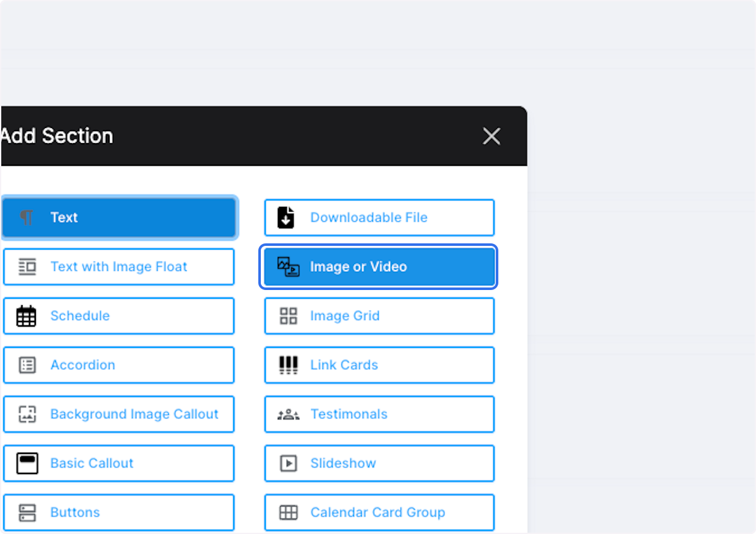The height and width of the screenshot is (534, 756).
Task: Close the Add Section dialog
Action: (491, 136)
